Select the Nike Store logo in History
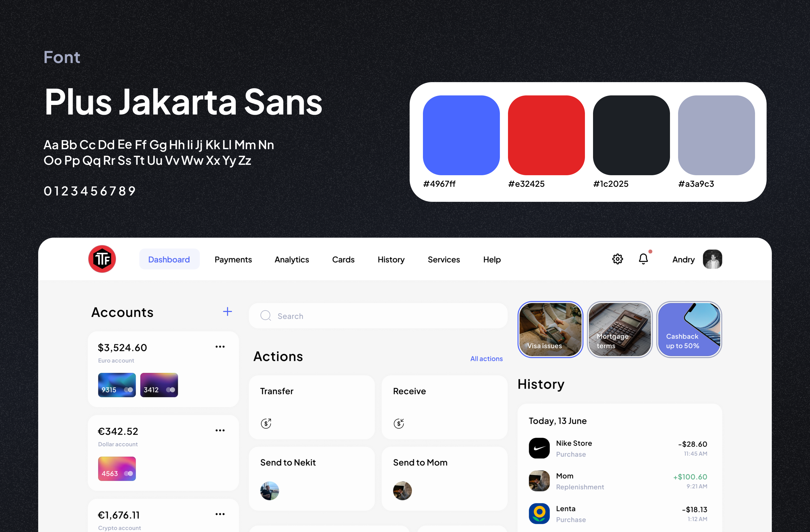The height and width of the screenshot is (532, 810). click(x=539, y=448)
